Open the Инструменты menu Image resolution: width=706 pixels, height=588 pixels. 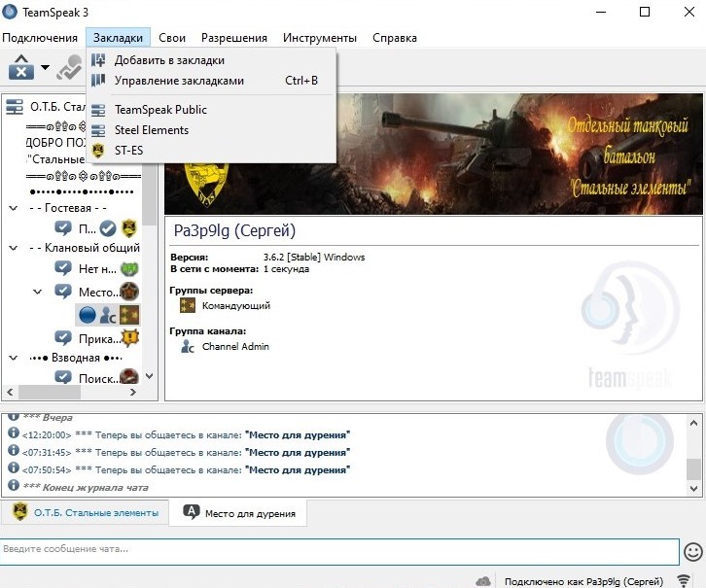pos(320,38)
